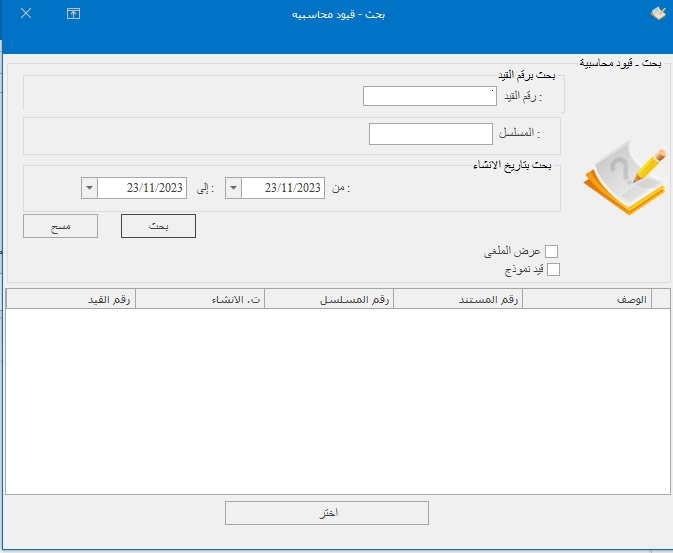The width and height of the screenshot is (673, 553).
Task: Click into the المسلسل text box
Action: [431, 134]
